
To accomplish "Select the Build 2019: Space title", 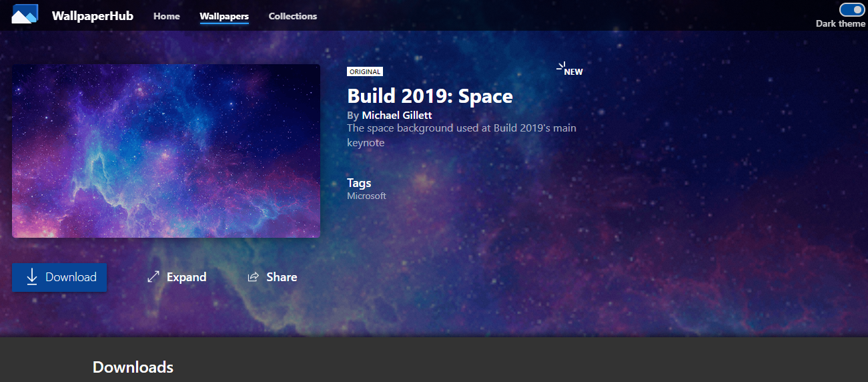I will coord(430,96).
